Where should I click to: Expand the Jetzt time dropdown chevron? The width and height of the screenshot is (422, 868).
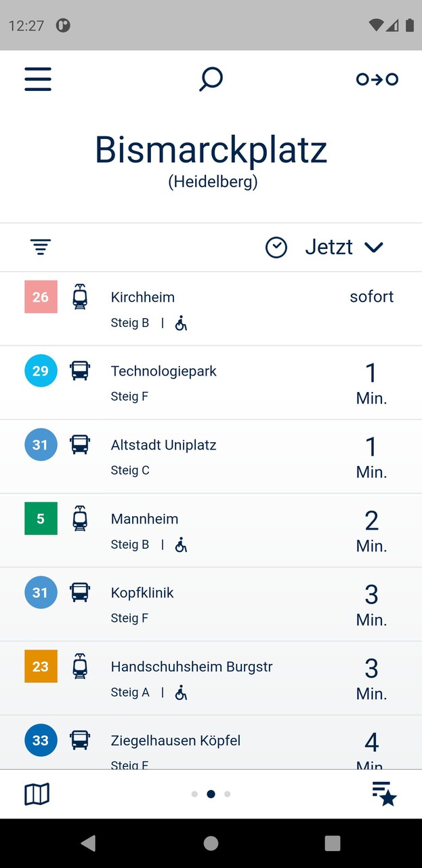[374, 248]
